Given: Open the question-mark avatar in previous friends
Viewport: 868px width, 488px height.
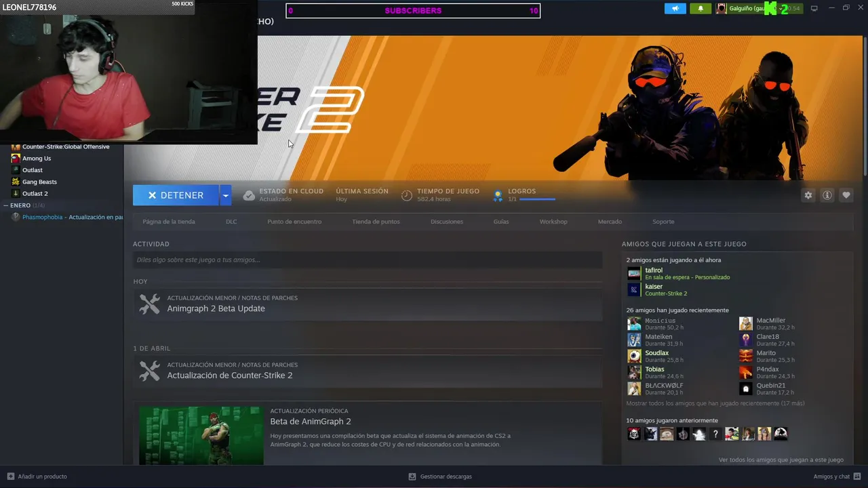Looking at the screenshot, I should (715, 434).
